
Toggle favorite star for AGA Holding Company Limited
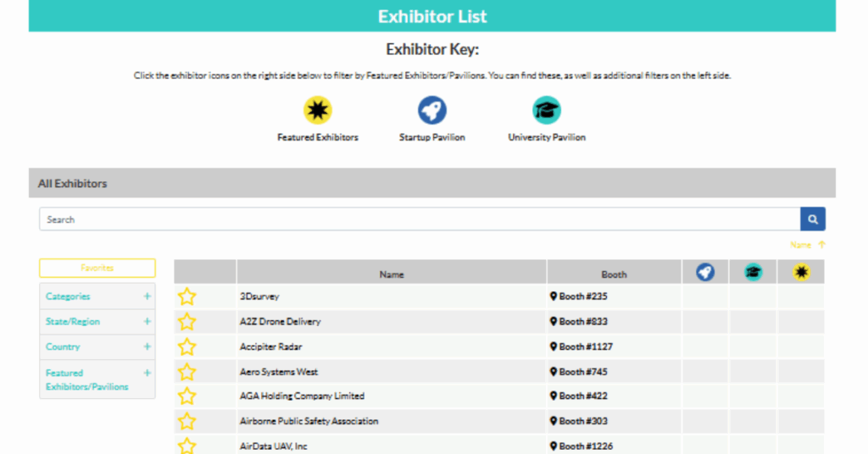[187, 396]
